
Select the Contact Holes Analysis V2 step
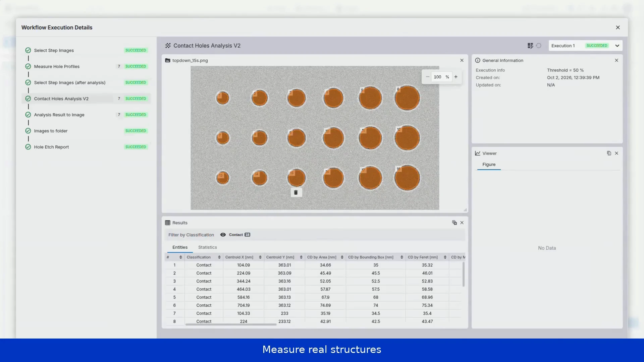click(87, 99)
